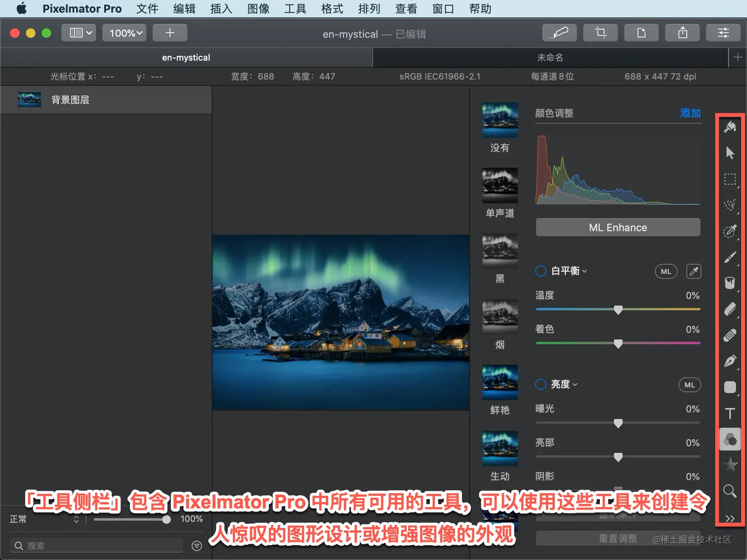Click ML button for 亮度
The height and width of the screenshot is (560, 747).
tap(690, 385)
